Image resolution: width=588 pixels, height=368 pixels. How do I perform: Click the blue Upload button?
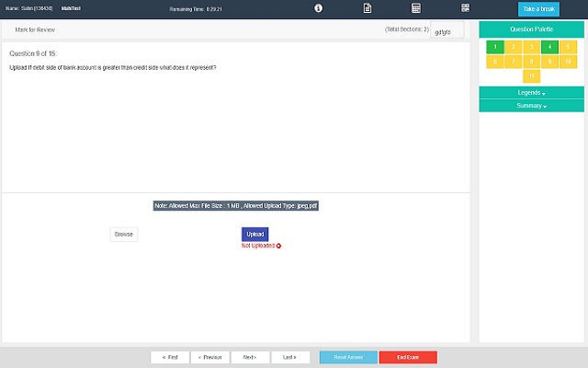pyautogui.click(x=255, y=235)
